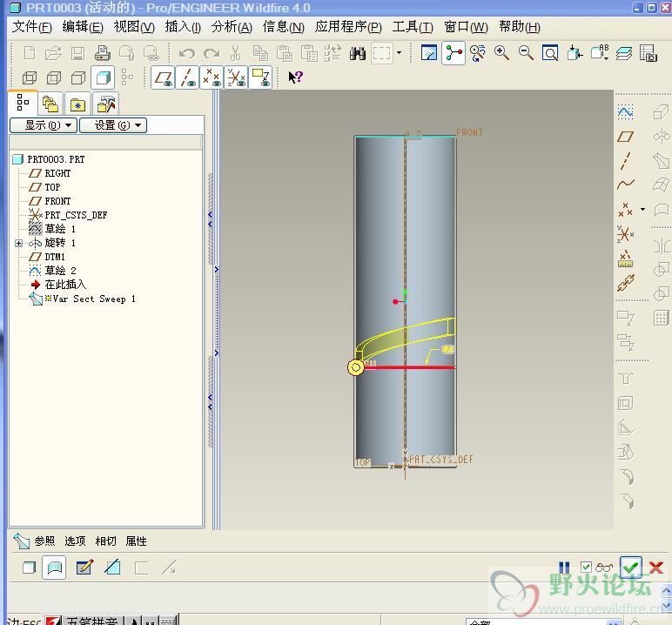This screenshot has width=672, height=625.
Task: Open datum point tool flyout arrow
Action: pos(642,209)
